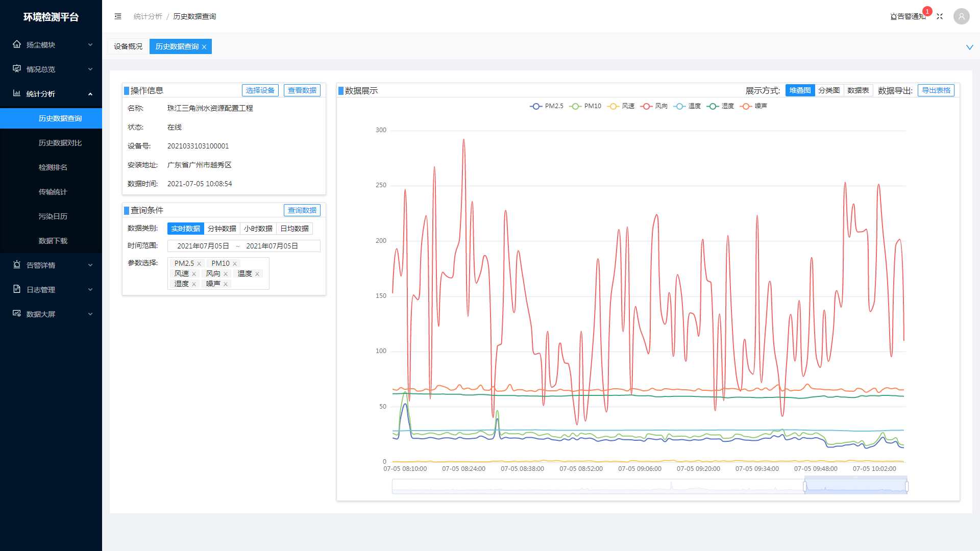Expand 情况总览 menu
The height and width of the screenshot is (551, 980).
point(90,69)
